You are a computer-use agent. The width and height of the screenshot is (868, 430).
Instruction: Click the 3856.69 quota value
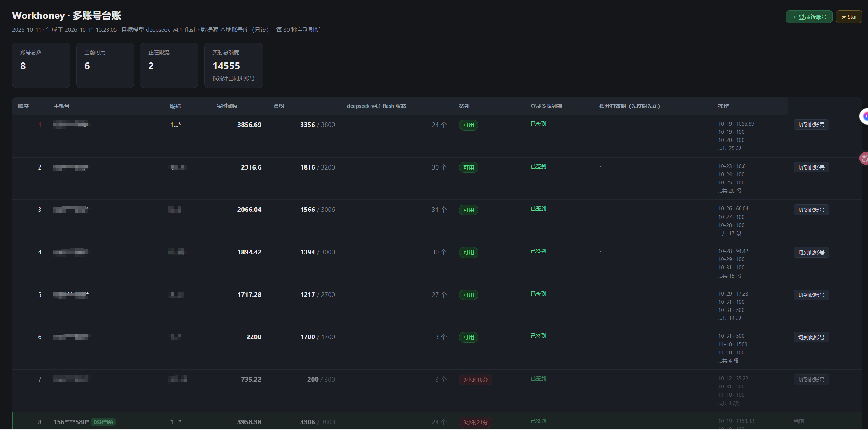point(249,125)
